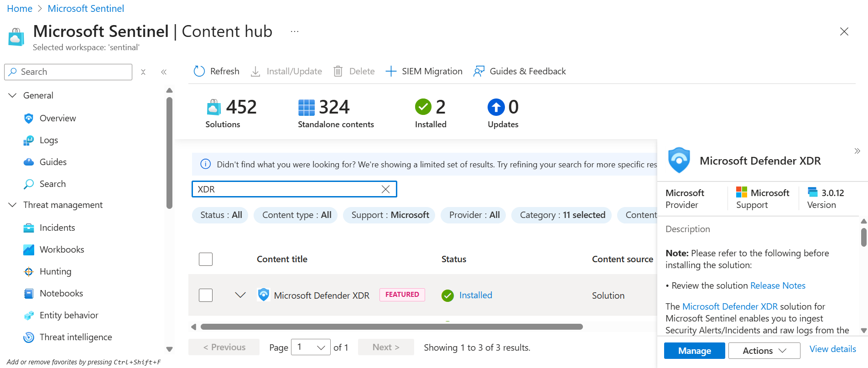Screen dimensions: 868x368
Task: Collapse the Microsoft Defender XDR details pane
Action: coord(857,151)
